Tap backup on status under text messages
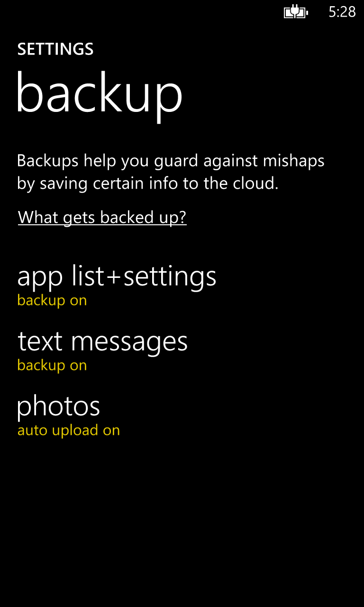 (52, 366)
